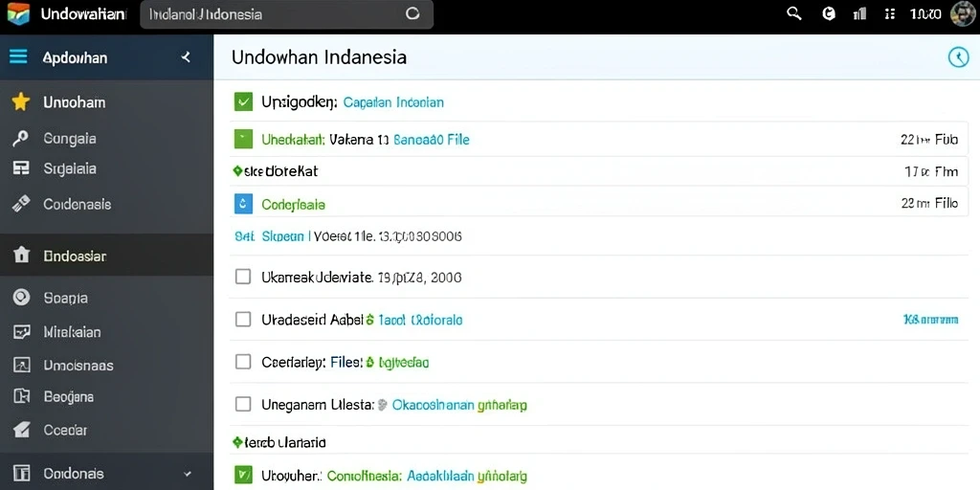Open Undoham in the sidebar

(106, 101)
